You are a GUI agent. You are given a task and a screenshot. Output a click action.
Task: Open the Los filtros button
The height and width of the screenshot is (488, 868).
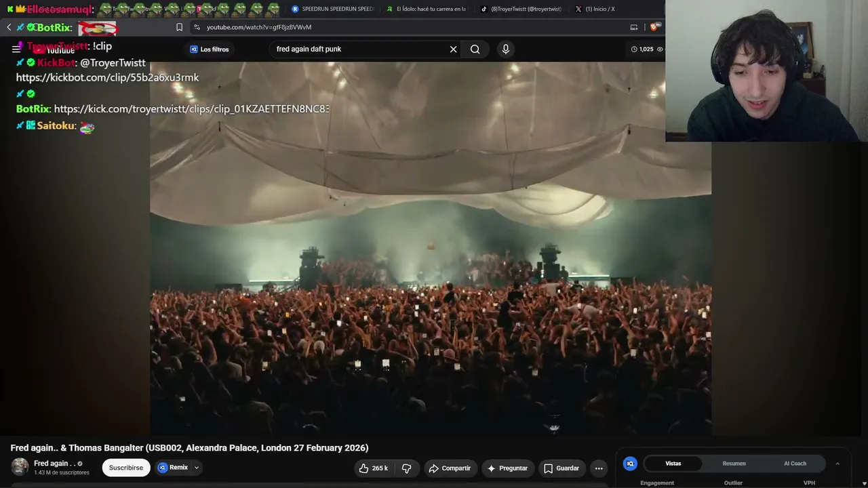click(209, 49)
